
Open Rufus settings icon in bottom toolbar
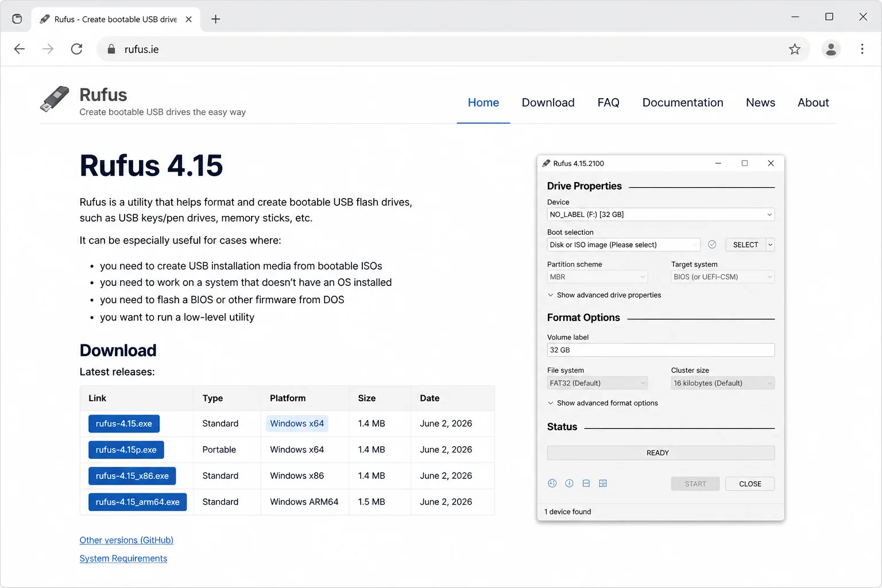(586, 483)
